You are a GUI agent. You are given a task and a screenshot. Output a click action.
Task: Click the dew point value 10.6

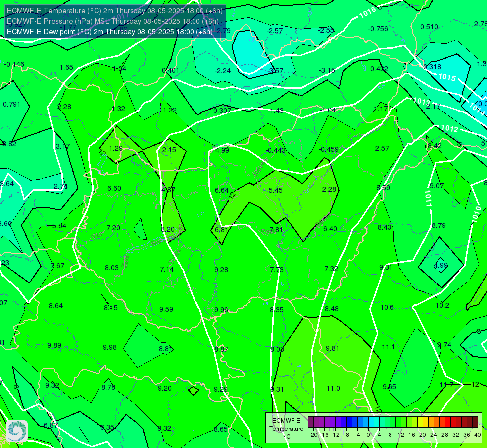point(387,308)
